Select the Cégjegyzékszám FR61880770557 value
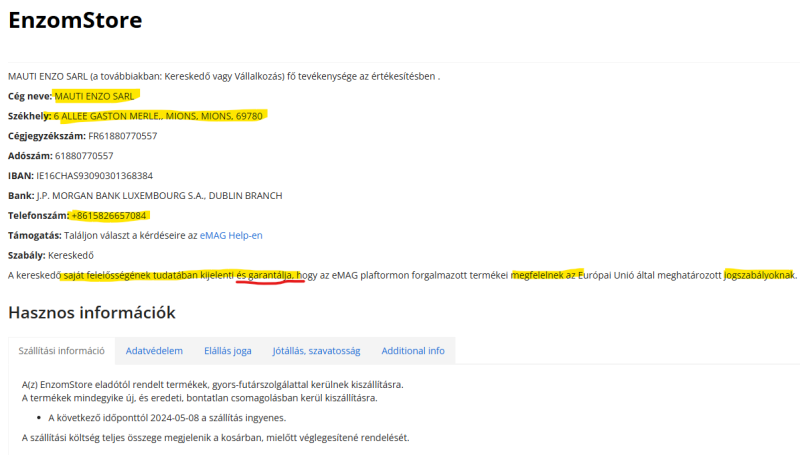 122,136
